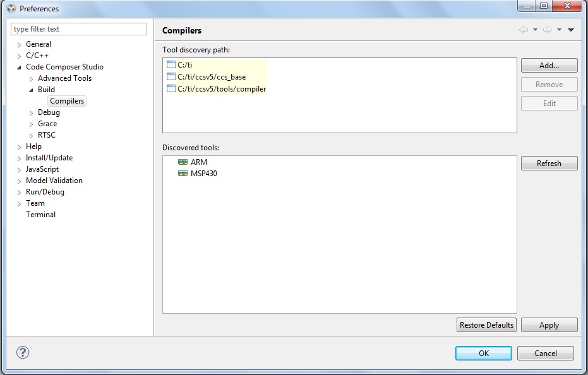The width and height of the screenshot is (588, 375).
Task: Select the Debug tree item
Action: pyautogui.click(x=49, y=112)
